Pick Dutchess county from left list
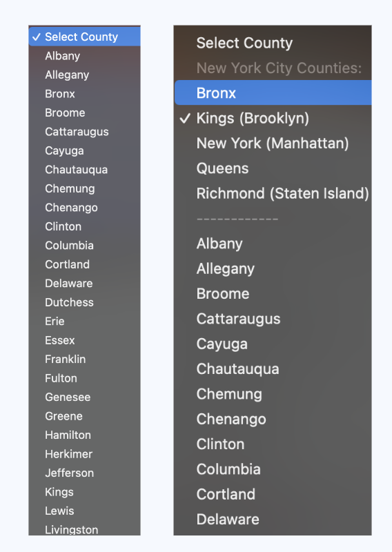Screen dimensions: 392x552 coord(84,302)
